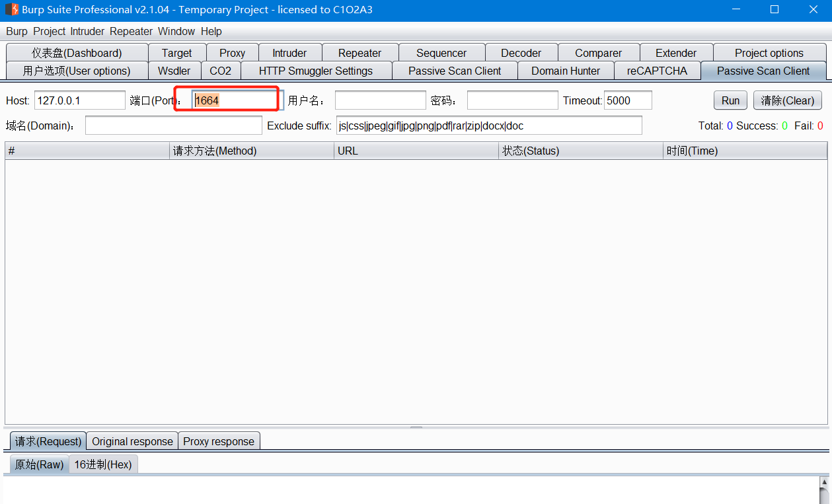
Task: Click the Method column header
Action: [252, 151]
